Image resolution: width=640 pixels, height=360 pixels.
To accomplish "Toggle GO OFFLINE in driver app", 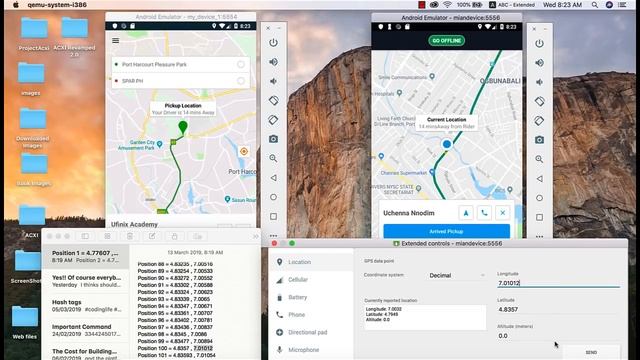I will coord(447,41).
